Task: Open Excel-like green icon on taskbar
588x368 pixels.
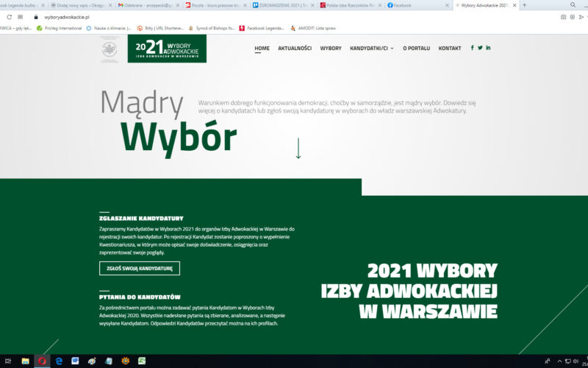Action: click(x=142, y=361)
